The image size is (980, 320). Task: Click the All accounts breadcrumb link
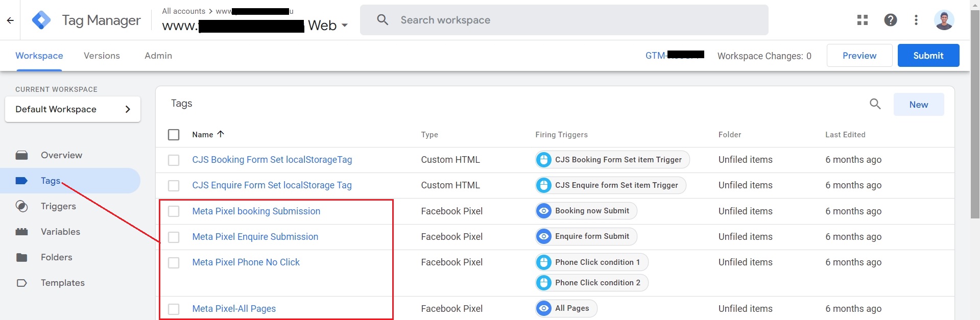(183, 11)
